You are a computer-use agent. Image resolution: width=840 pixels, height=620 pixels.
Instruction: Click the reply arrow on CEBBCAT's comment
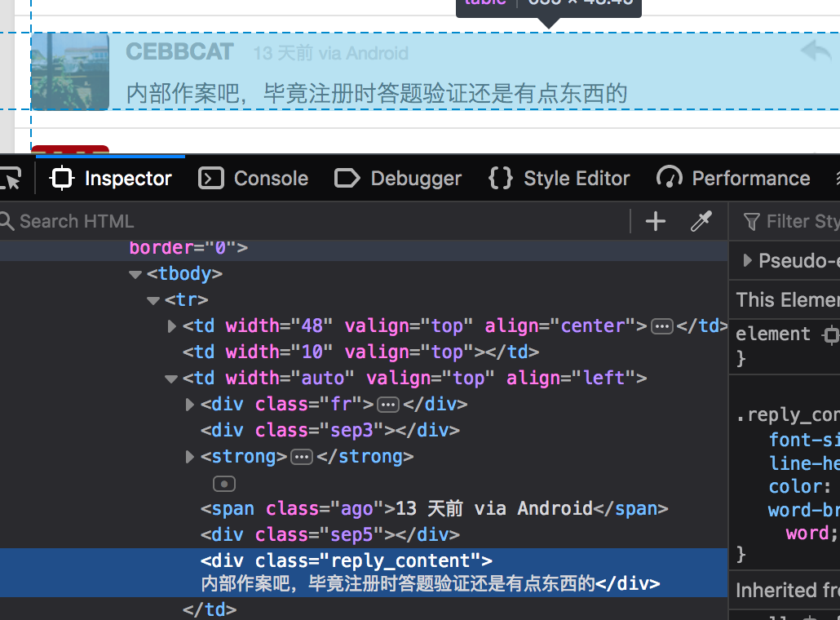[x=816, y=51]
